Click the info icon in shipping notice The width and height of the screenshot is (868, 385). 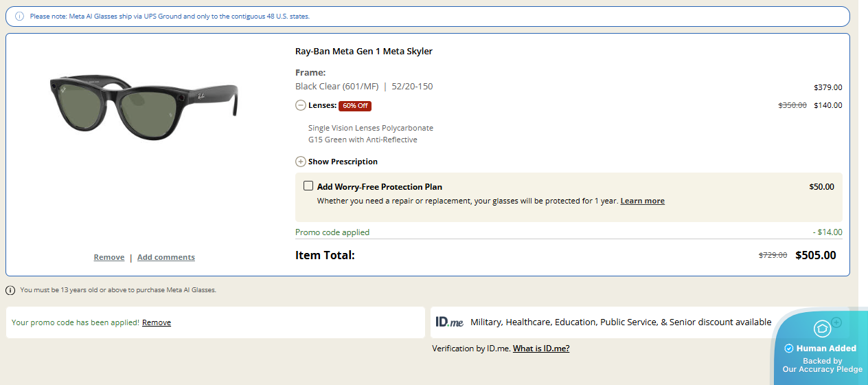point(19,16)
